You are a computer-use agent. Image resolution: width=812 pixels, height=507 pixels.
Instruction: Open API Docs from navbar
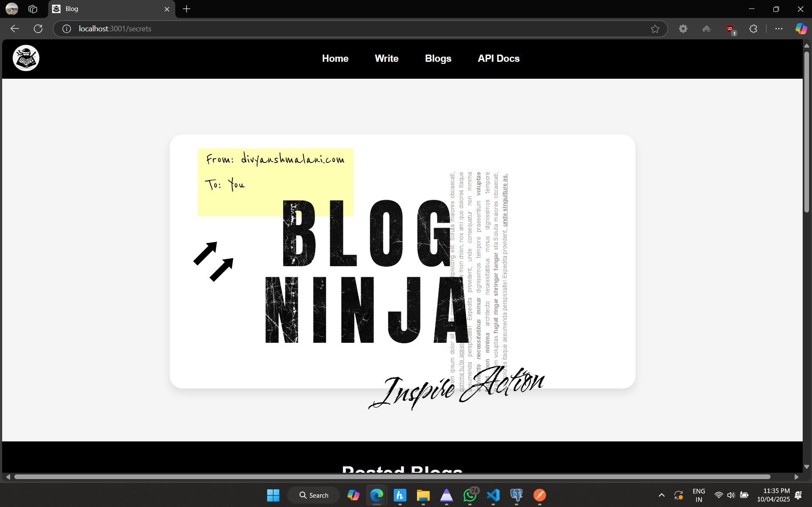click(498, 58)
